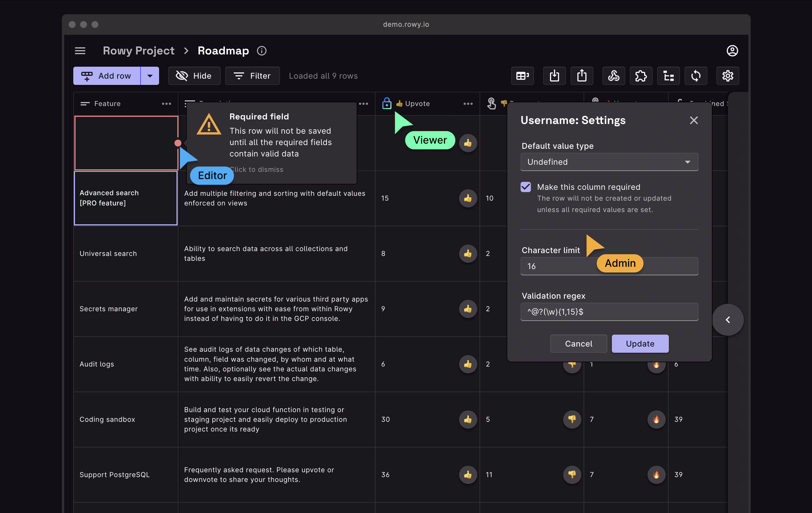The image size is (812, 513).
Task: Open table settings gear icon
Action: click(728, 76)
